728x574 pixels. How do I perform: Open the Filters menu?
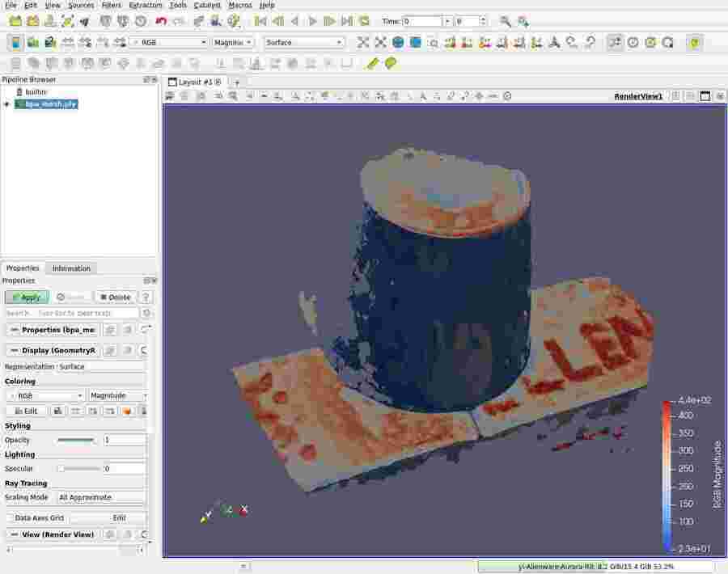111,5
